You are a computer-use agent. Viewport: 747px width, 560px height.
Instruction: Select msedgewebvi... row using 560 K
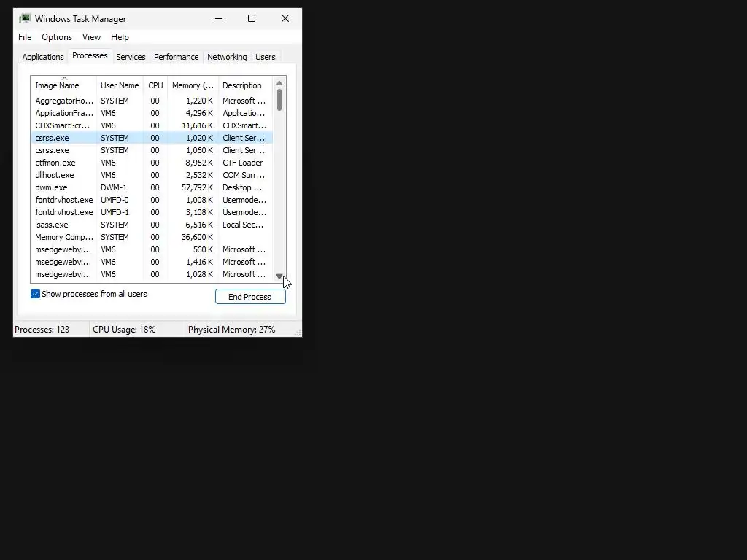point(152,249)
